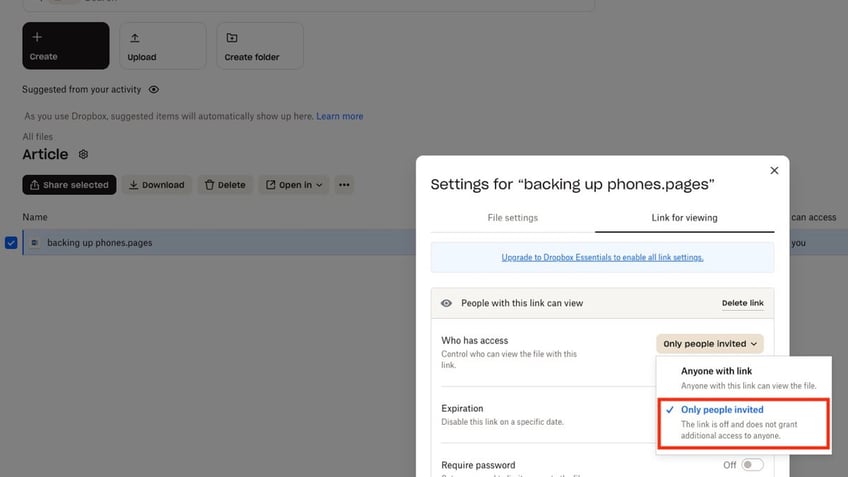The width and height of the screenshot is (848, 477).
Task: Switch to the Link for viewing tab
Action: 685,217
